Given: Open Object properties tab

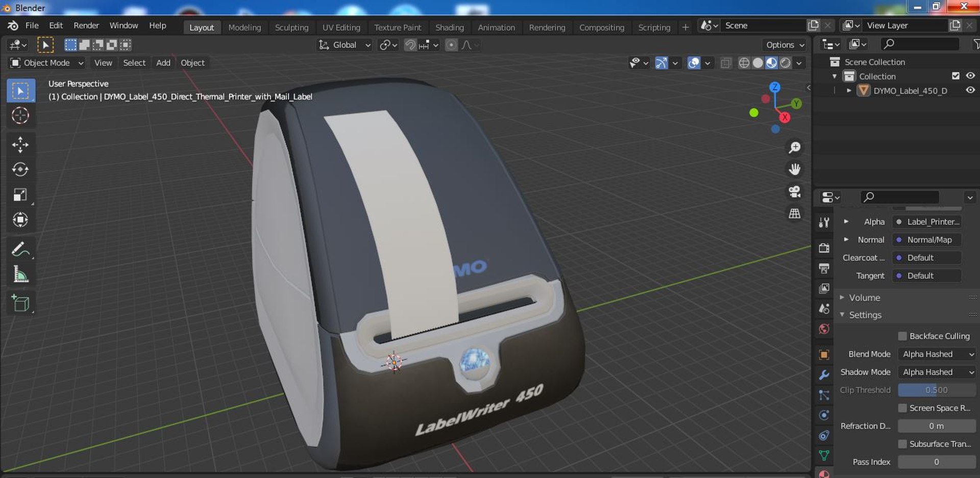Looking at the screenshot, I should point(824,355).
